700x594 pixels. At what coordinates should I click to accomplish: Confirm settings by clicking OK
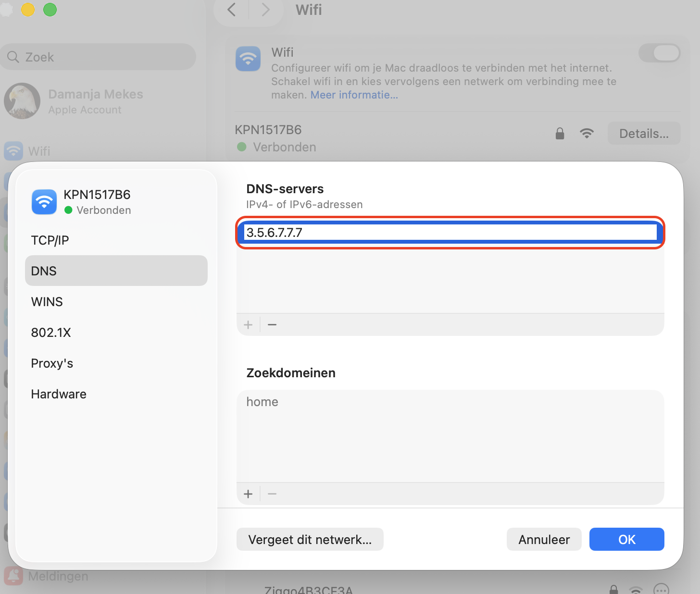click(x=626, y=539)
